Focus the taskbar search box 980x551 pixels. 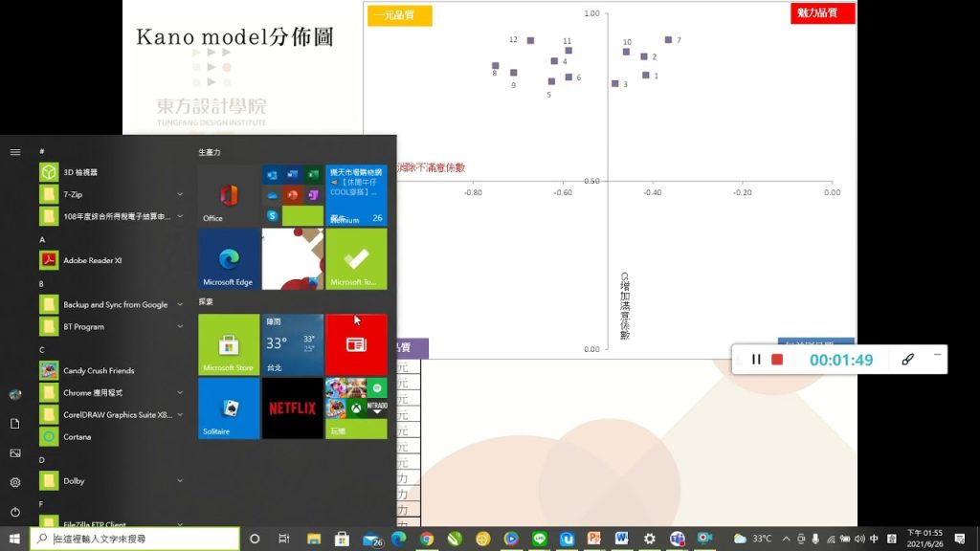pos(134,539)
